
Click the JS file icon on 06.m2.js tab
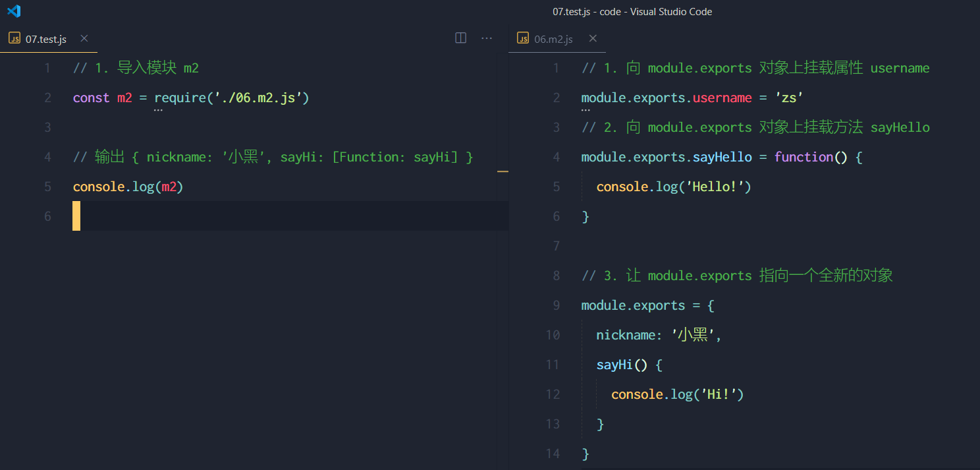(x=523, y=39)
